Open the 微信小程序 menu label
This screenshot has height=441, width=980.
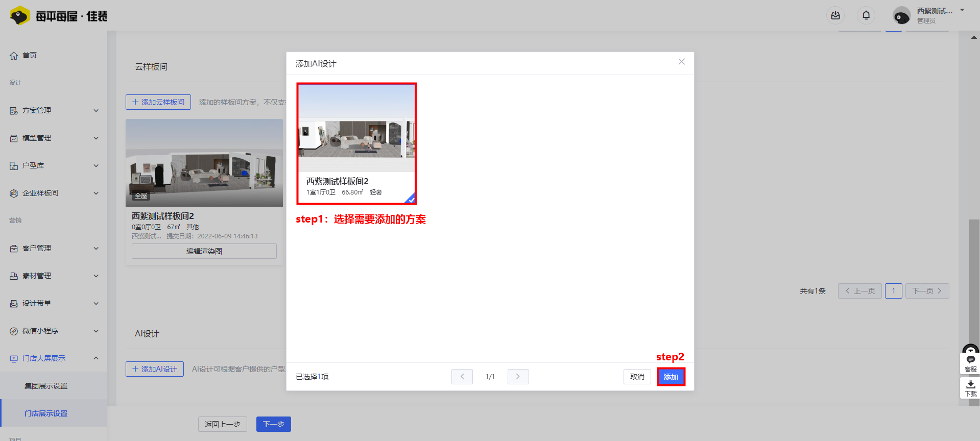tap(40, 331)
